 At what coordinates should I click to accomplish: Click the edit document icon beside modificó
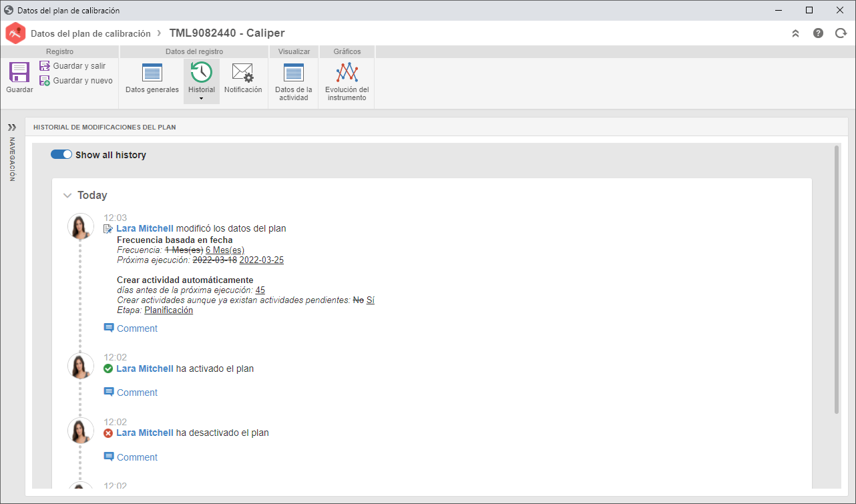tap(108, 229)
